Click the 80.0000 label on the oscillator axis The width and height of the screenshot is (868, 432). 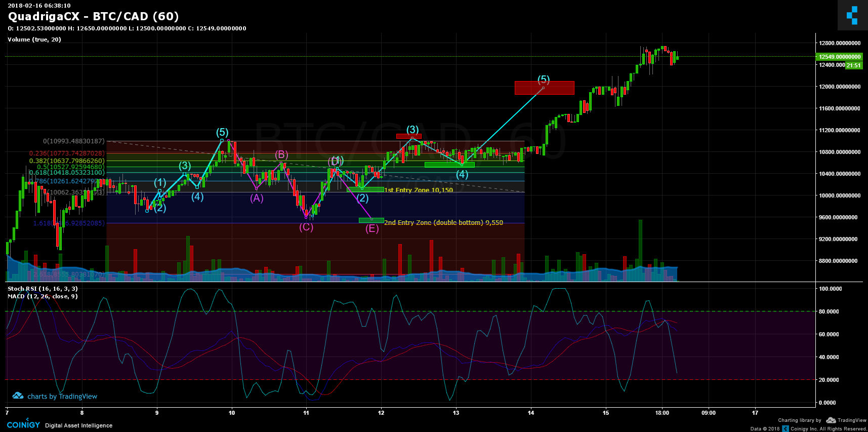[829, 311]
